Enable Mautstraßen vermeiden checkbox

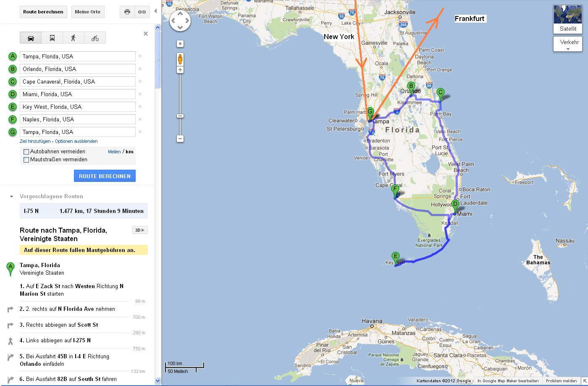point(26,160)
